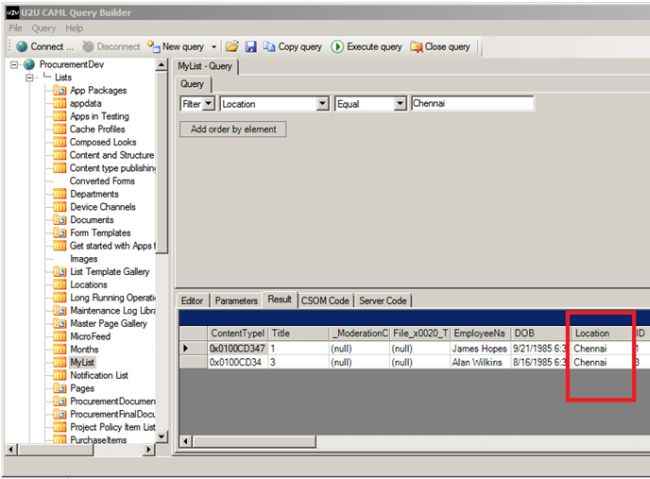Click the DOB column header

point(541,333)
